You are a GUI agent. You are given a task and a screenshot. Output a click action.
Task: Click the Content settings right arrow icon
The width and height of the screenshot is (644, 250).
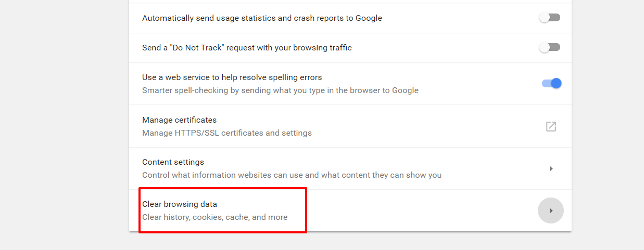click(x=551, y=168)
